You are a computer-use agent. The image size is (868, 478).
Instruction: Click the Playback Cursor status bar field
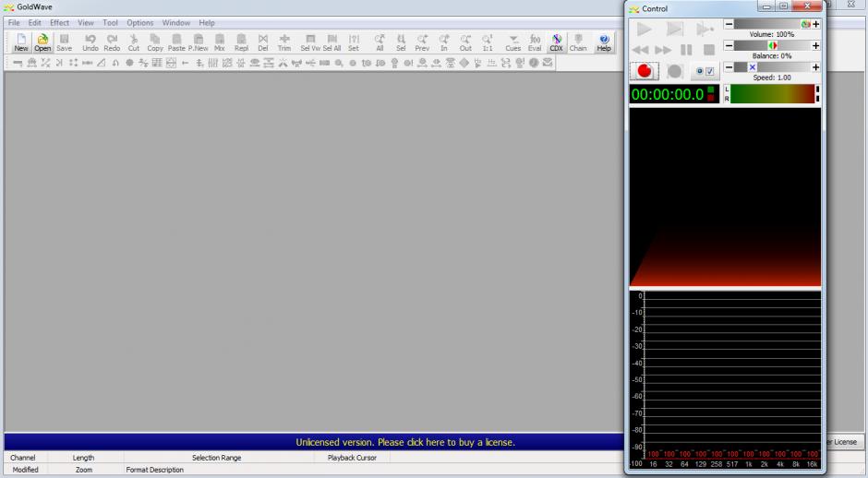click(352, 458)
